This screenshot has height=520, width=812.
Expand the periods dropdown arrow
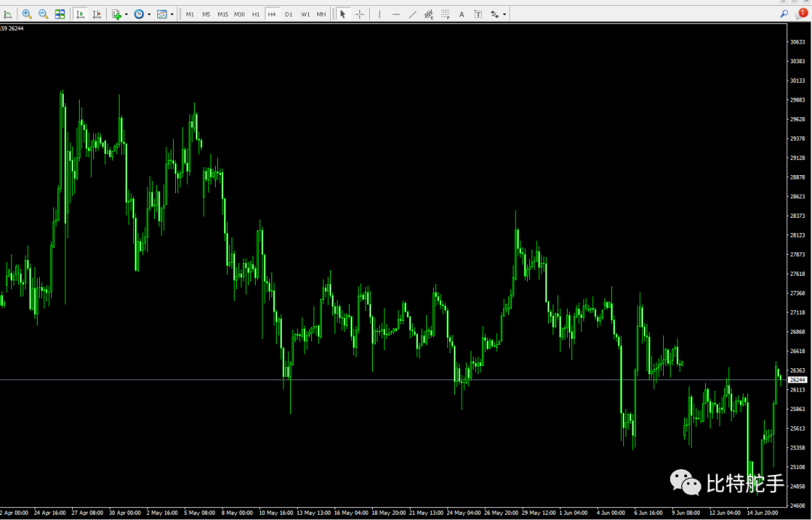click(149, 14)
